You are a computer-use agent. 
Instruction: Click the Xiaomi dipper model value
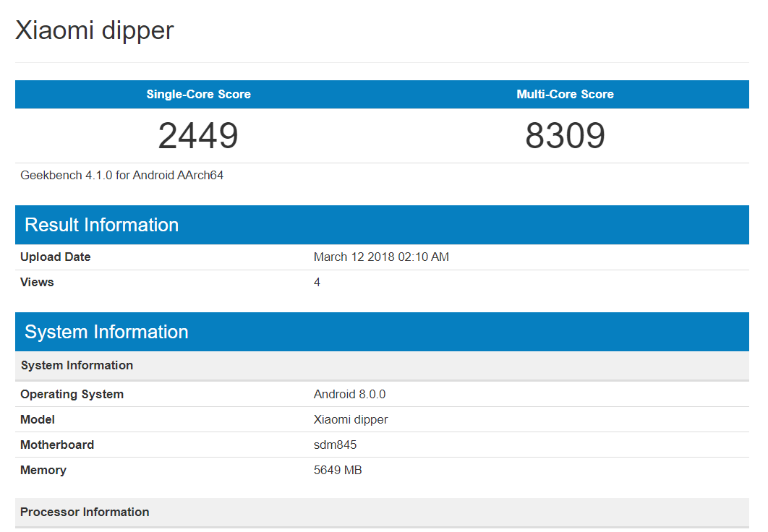coord(351,419)
